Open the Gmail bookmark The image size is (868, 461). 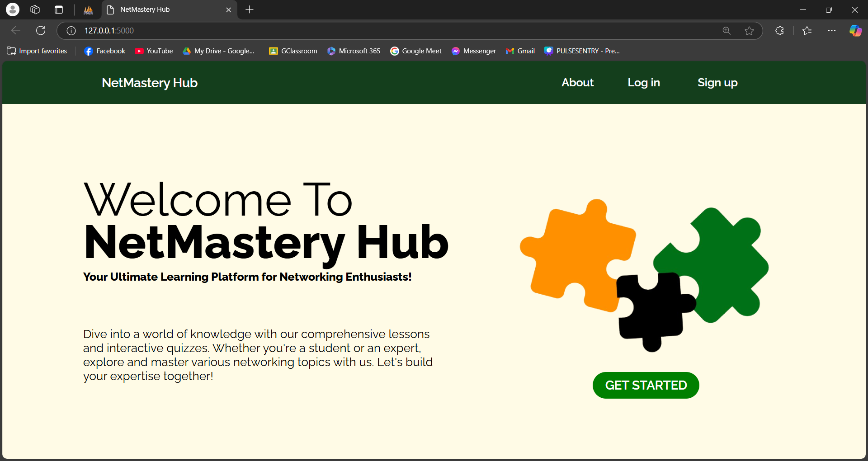click(x=520, y=51)
